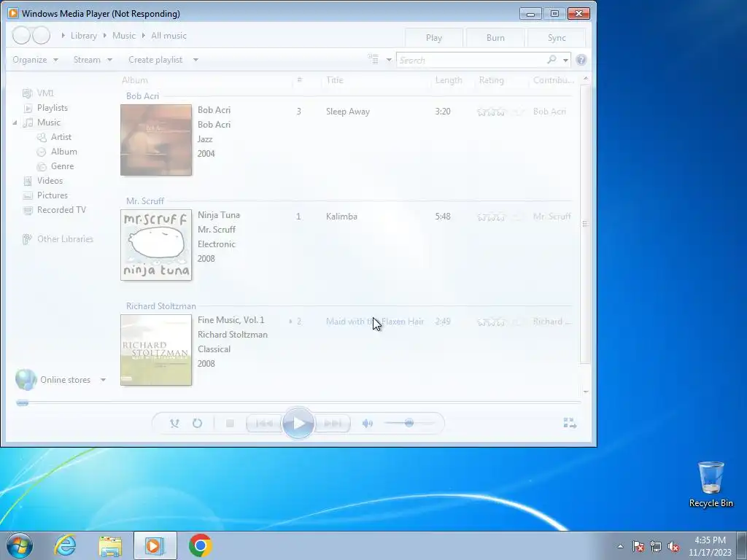Select VM1 library in the sidebar

[45, 93]
